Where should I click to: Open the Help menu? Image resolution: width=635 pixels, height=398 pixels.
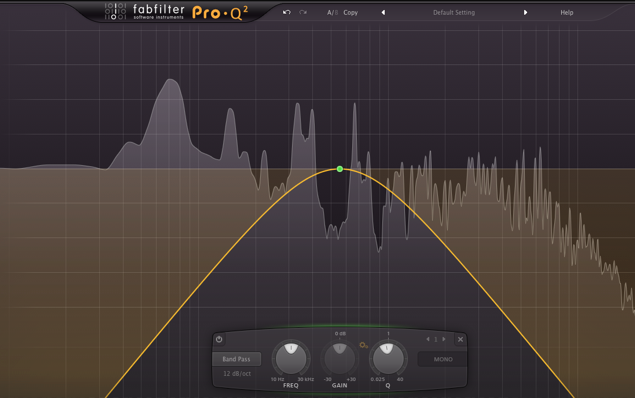coord(567,13)
